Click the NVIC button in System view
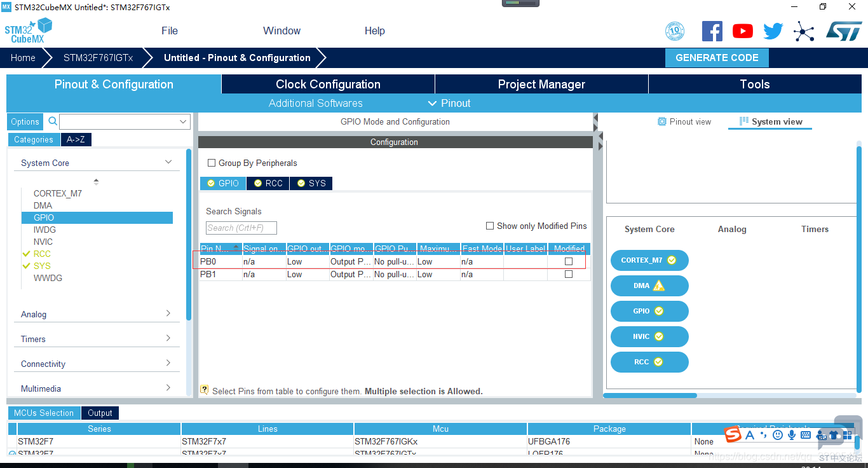The height and width of the screenshot is (468, 868). point(649,336)
